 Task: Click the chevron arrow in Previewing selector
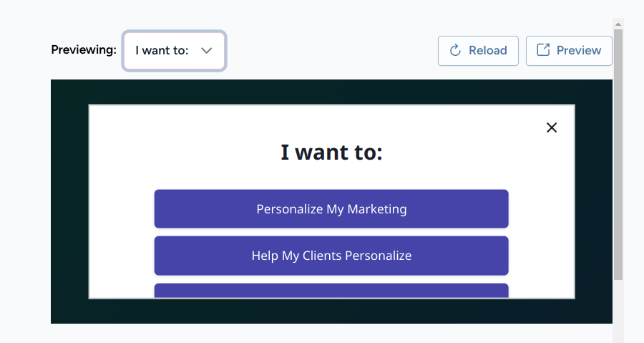pos(207,51)
